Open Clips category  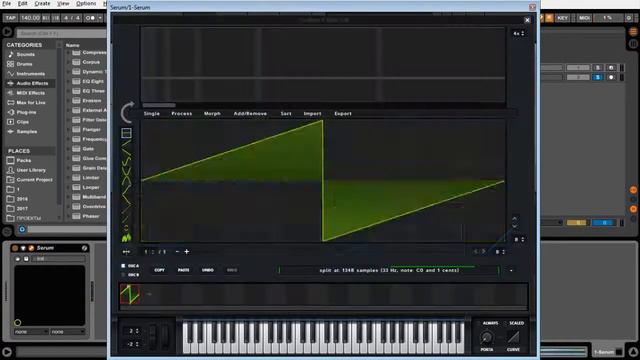tap(22, 122)
